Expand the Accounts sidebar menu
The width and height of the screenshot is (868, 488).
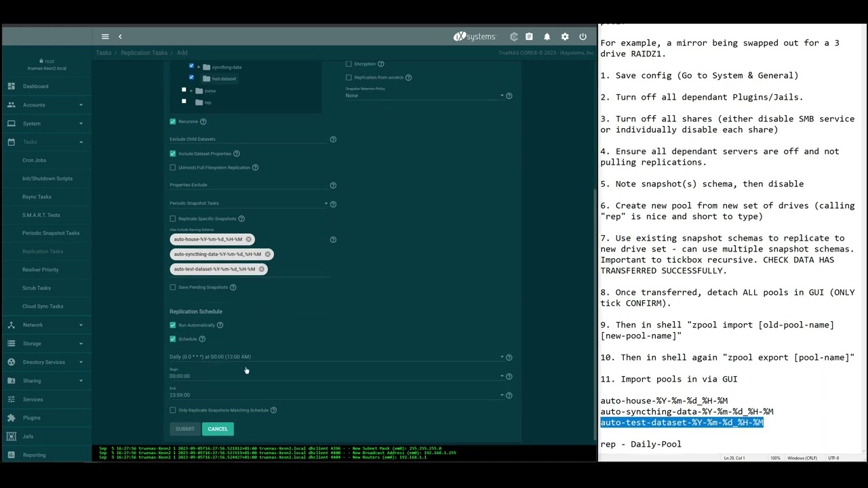pos(46,105)
